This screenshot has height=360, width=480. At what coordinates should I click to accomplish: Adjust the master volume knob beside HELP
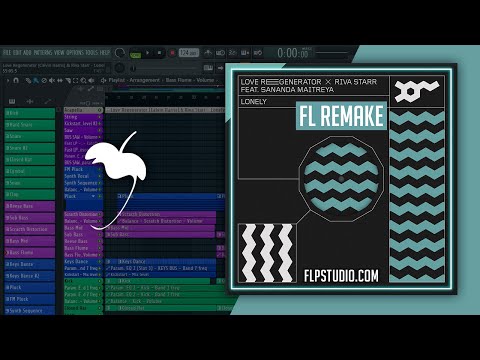120,53
